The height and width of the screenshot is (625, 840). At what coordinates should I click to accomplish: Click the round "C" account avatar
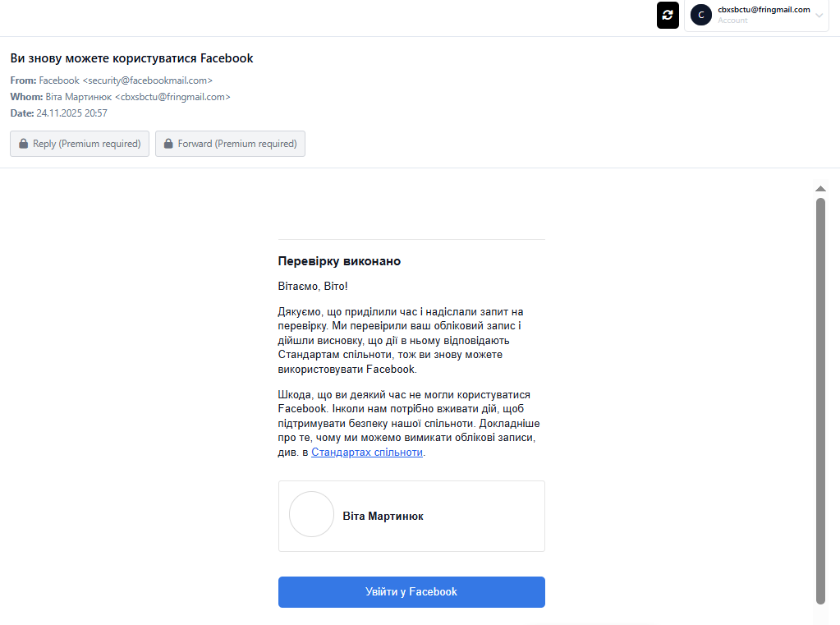point(700,15)
